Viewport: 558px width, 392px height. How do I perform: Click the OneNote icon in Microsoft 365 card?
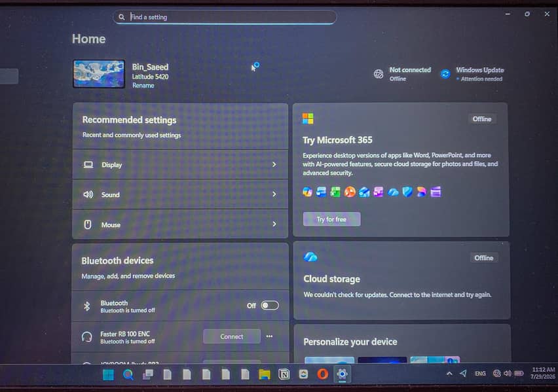pyautogui.click(x=379, y=192)
